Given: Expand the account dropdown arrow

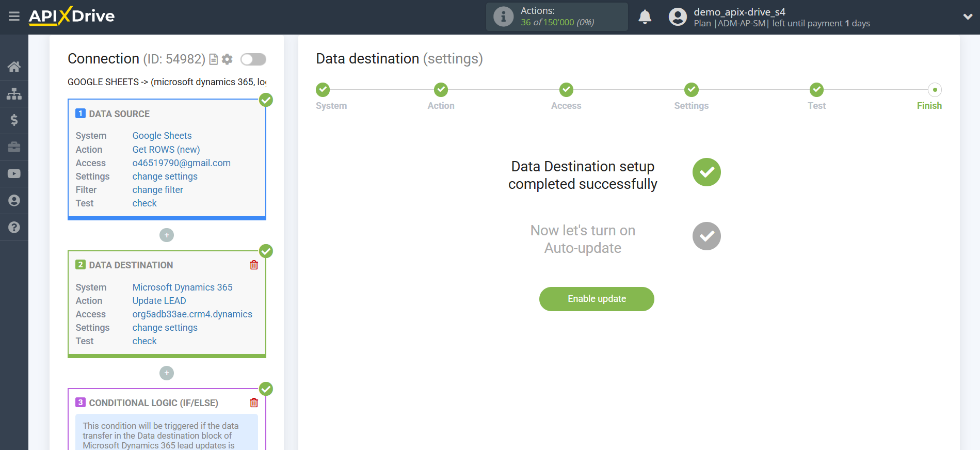Looking at the screenshot, I should pos(968,17).
